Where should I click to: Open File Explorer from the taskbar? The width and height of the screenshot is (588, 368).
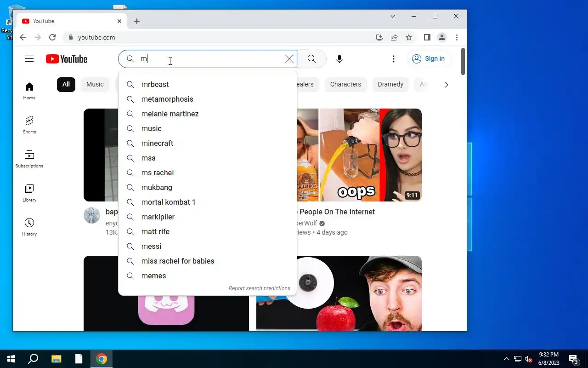56,359
